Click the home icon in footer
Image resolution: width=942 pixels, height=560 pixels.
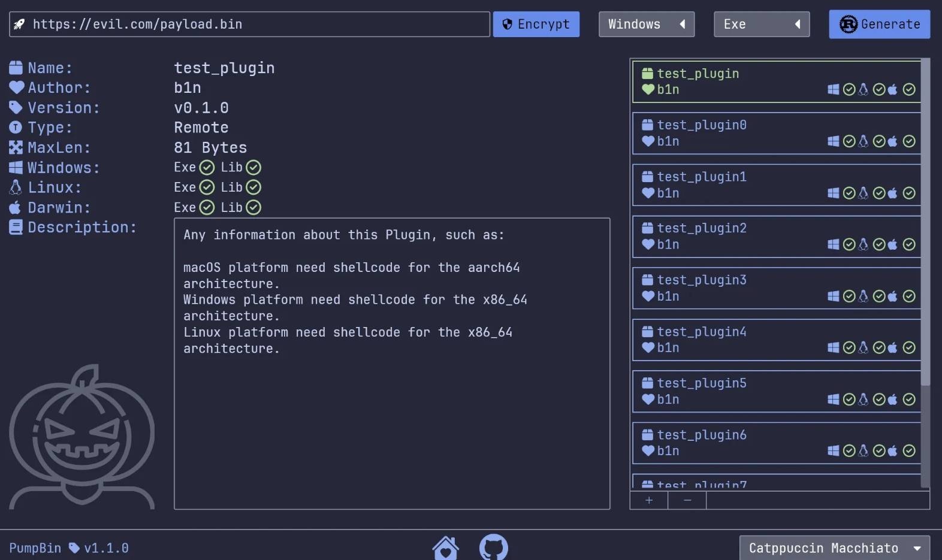(445, 547)
